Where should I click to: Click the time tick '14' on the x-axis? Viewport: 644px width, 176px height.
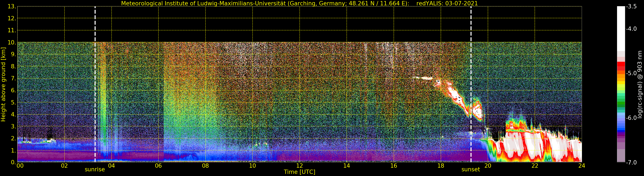point(347,166)
